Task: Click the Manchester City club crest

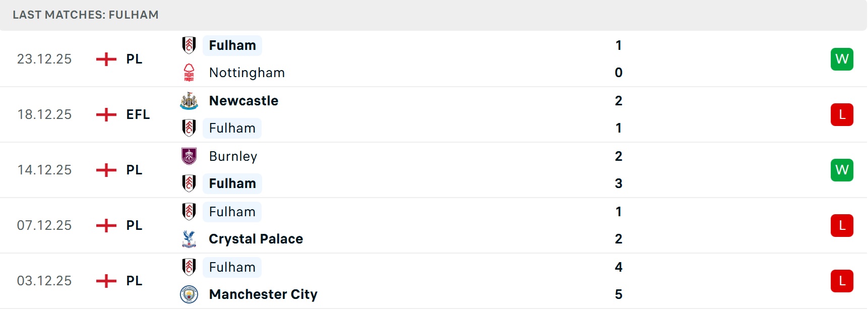Action: 189,294
